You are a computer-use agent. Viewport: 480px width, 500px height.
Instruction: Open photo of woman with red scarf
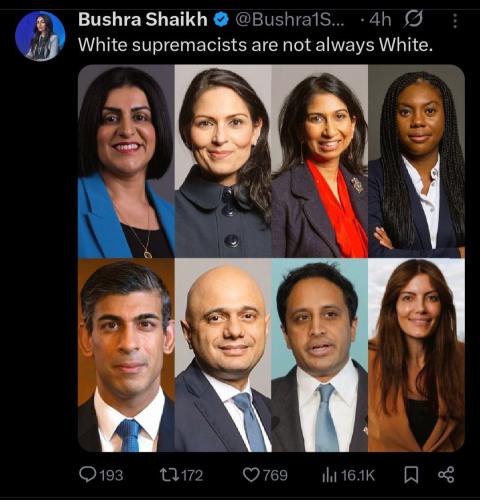click(x=320, y=161)
